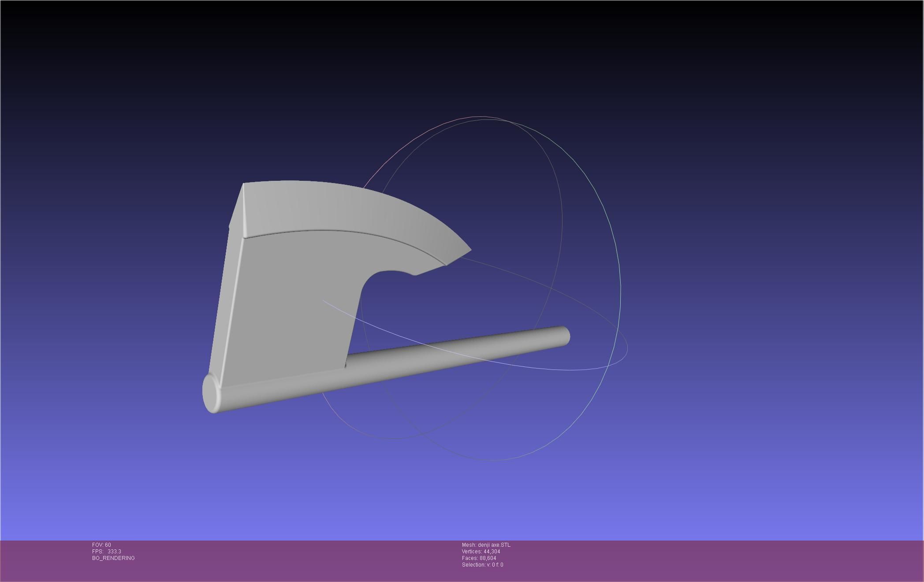Screen dimensions: 924x582
Task: Click the Faces: 88,604 count
Action: tap(479, 558)
